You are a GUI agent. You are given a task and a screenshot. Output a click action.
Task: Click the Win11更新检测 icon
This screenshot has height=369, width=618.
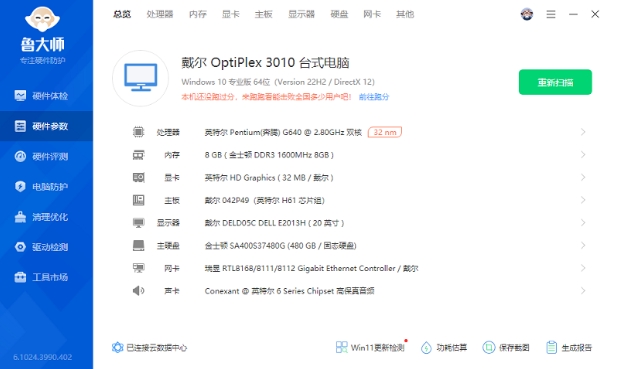click(x=341, y=347)
